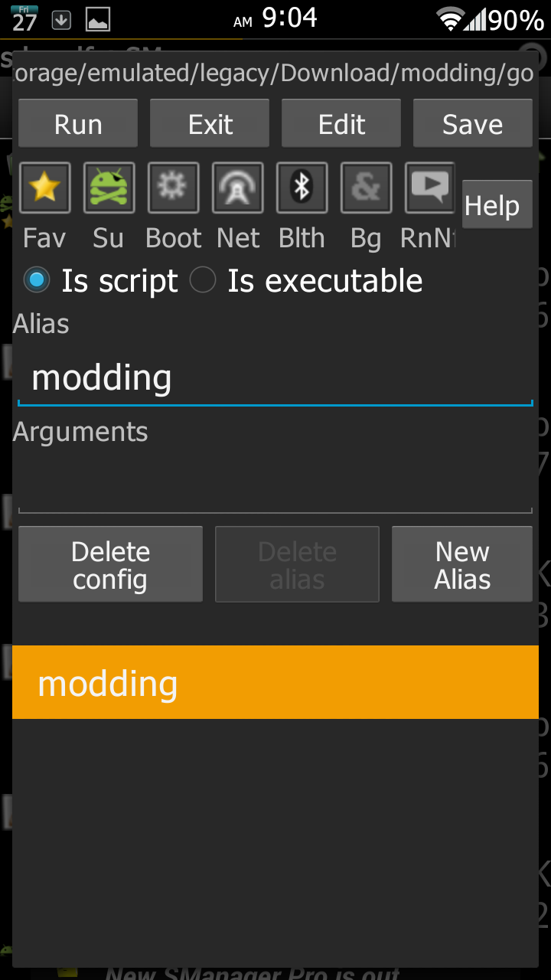Toggle the Bg ampersand icon
Image resolution: width=551 pixels, height=980 pixels.
tap(367, 188)
